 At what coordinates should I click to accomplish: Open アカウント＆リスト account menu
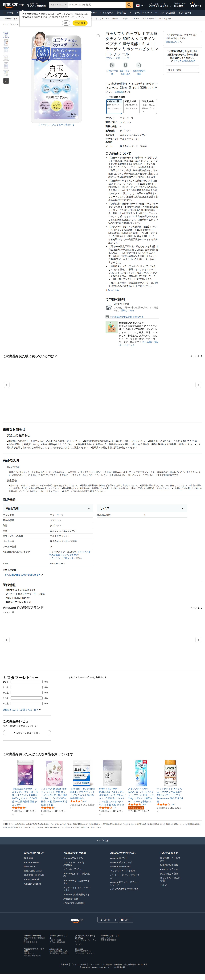[160, 5]
